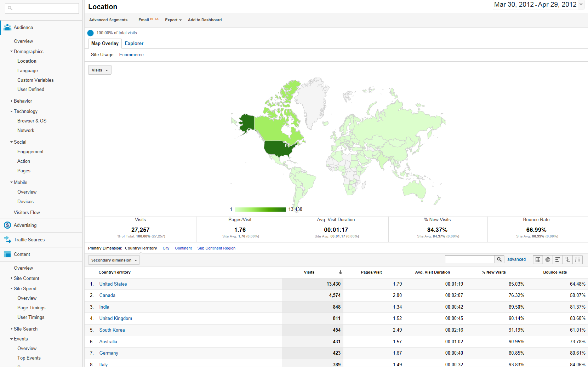This screenshot has width=588, height=367.
Task: Switch to the Explorer tab
Action: (134, 43)
